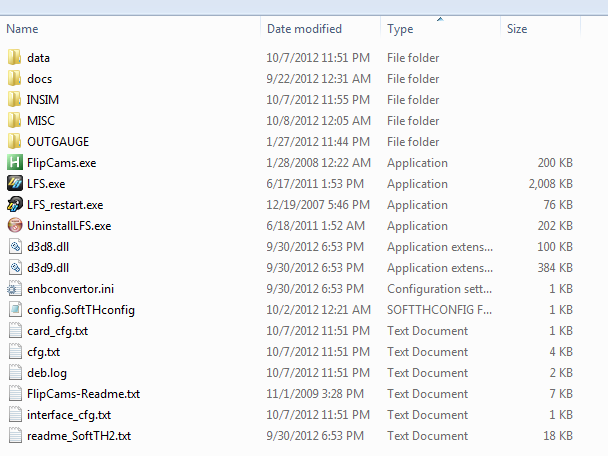Click the FlipCams-Readme.txt document icon
608x456 pixels.
coord(15,393)
